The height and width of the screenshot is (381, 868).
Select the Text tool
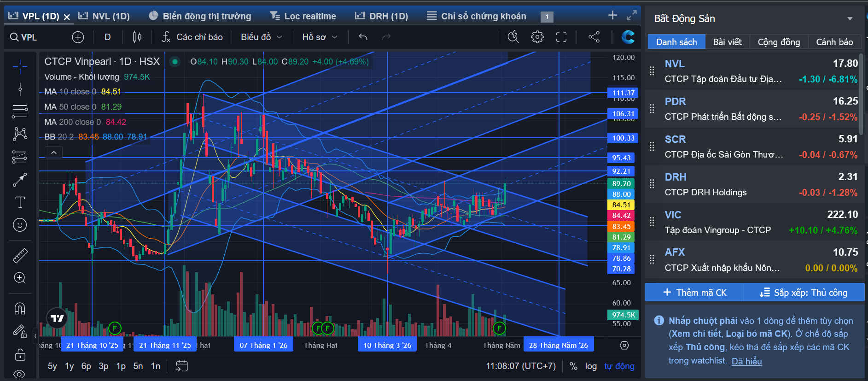[20, 202]
